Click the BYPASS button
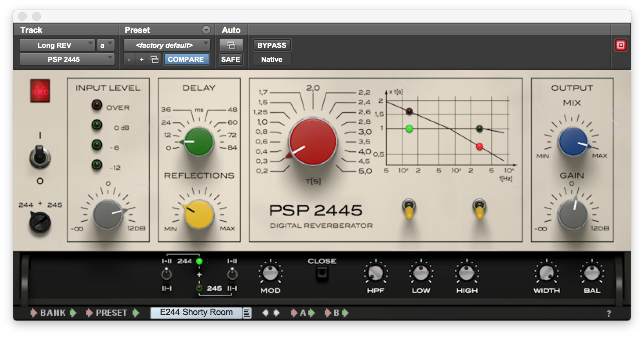Image resolution: width=644 pixels, height=337 pixels. pos(271,45)
